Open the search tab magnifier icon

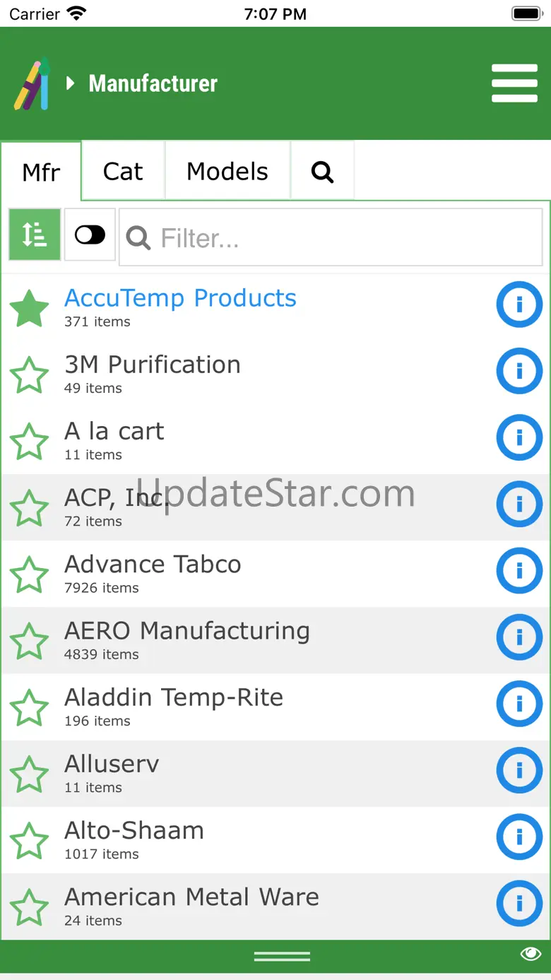click(x=322, y=172)
